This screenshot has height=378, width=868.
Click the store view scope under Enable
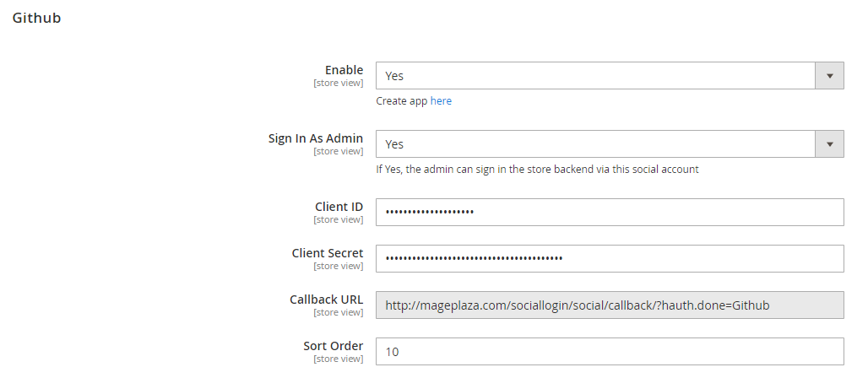(338, 83)
